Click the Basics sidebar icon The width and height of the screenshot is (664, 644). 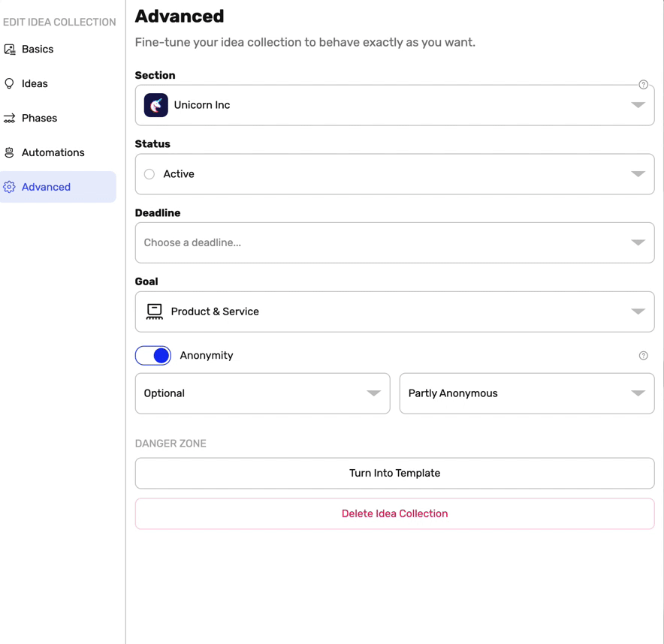coord(11,49)
